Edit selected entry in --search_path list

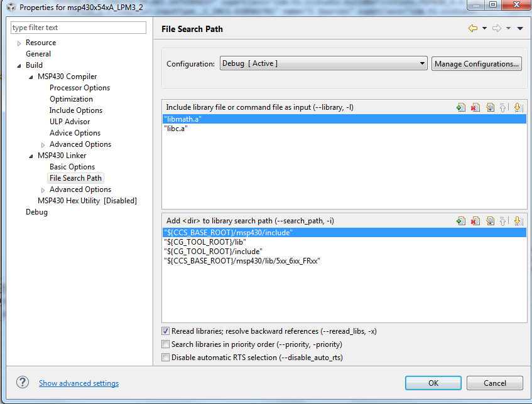point(490,221)
